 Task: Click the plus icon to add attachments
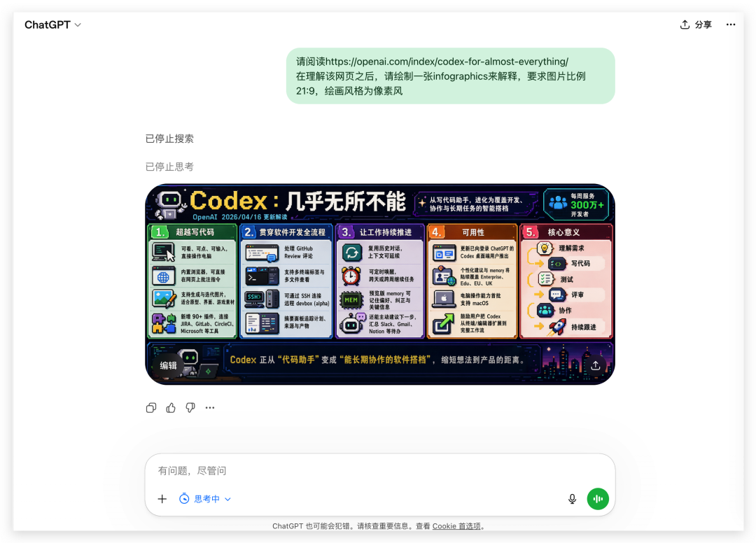[162, 499]
